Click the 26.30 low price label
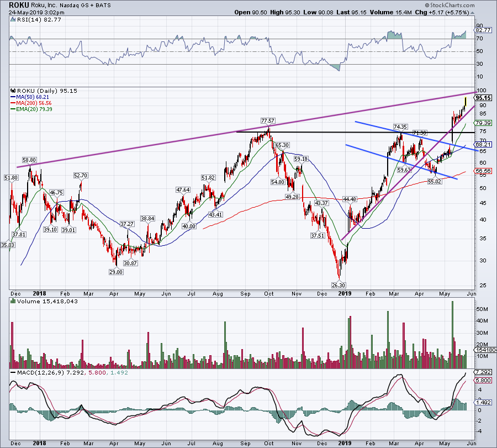The width and height of the screenshot is (497, 448). coord(339,285)
